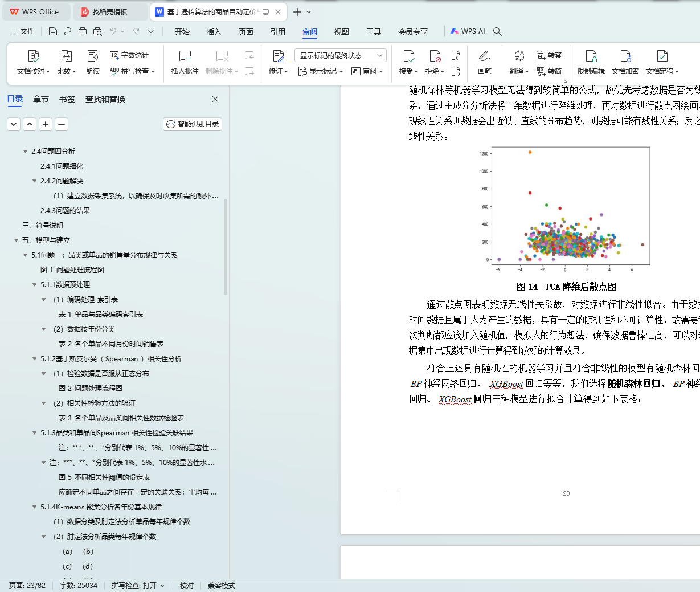Click the WPS AI button
This screenshot has width=700, height=592.
coord(468,31)
